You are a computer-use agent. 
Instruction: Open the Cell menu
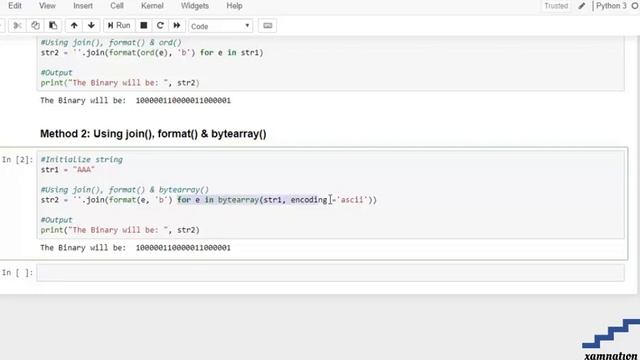pyautogui.click(x=117, y=6)
